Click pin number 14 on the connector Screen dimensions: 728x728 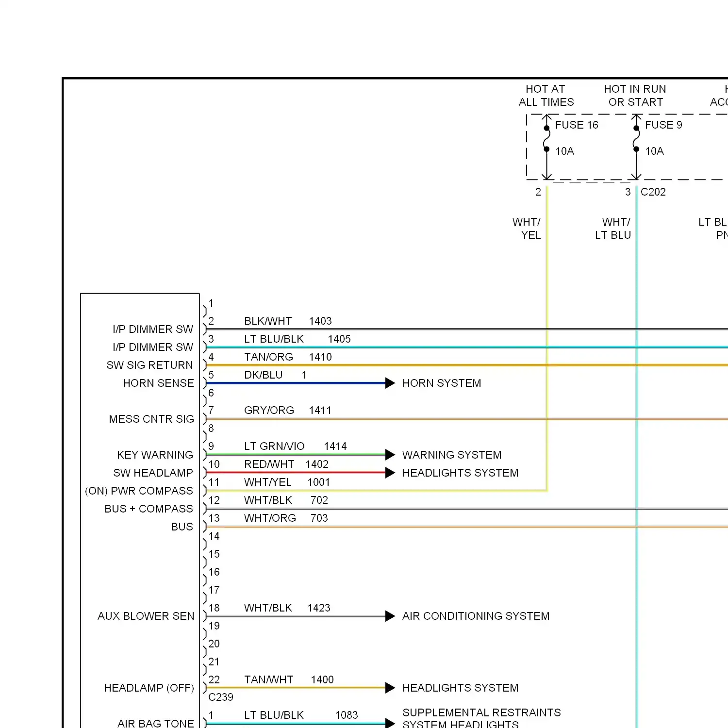click(x=214, y=536)
